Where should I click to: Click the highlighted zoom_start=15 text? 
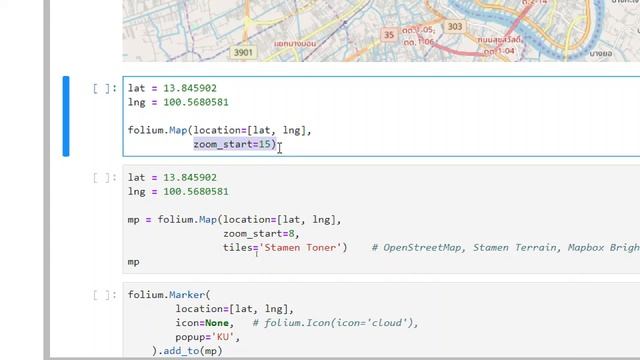point(235,144)
